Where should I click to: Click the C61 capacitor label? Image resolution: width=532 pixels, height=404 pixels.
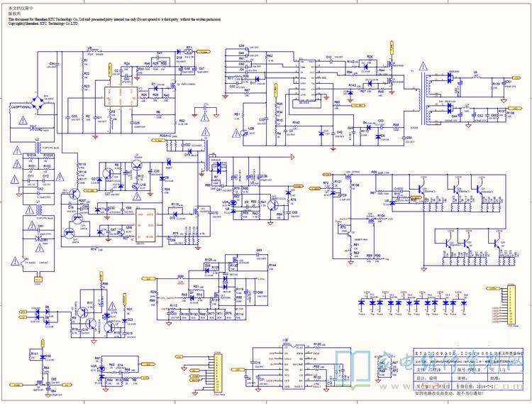pos(509,82)
